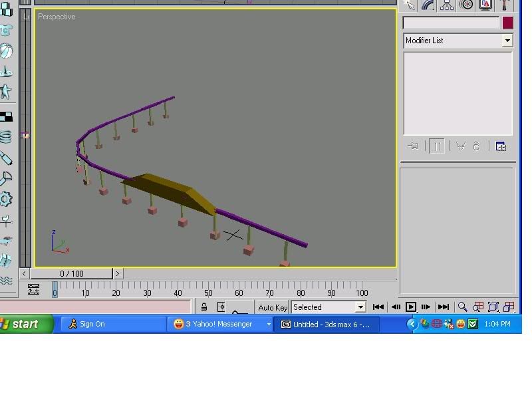This screenshot has height=399, width=532.
Task: Click the spinning top icon in the left toolbar
Action: [6, 71]
